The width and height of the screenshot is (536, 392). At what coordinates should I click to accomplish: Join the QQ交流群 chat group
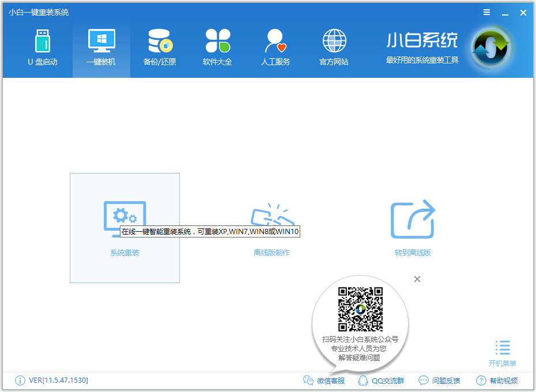tap(381, 380)
